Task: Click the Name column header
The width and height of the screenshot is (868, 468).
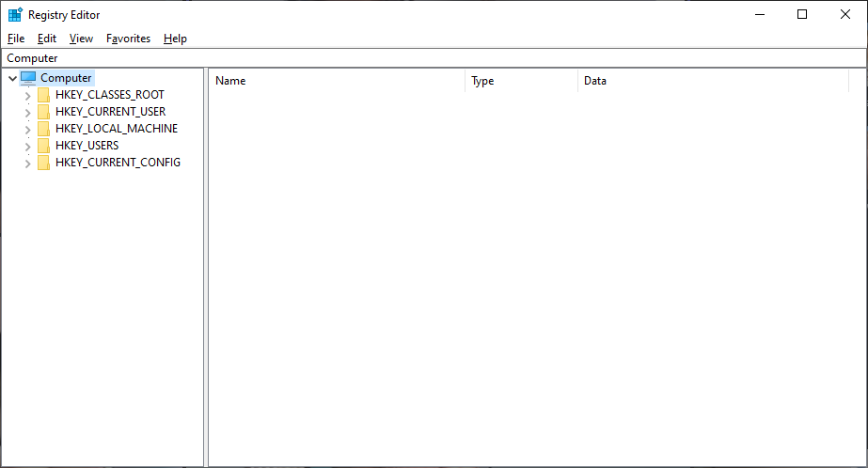Action: 337,81
